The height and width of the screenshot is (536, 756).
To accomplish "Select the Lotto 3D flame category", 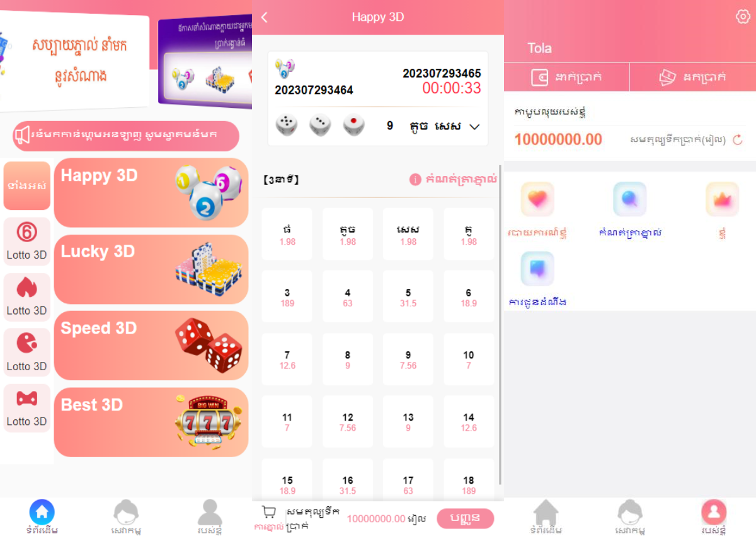I will (x=26, y=296).
